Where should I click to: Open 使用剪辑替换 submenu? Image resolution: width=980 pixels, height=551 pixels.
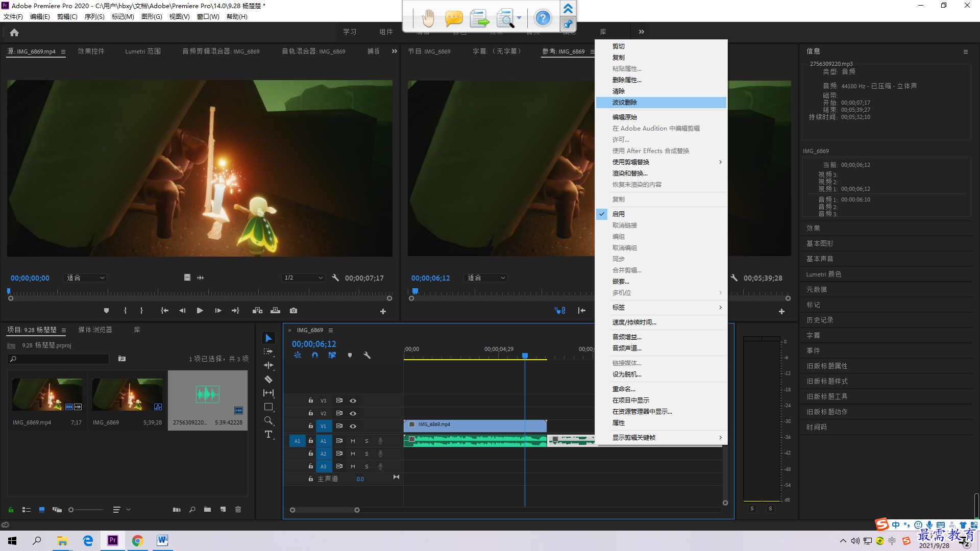tap(661, 162)
